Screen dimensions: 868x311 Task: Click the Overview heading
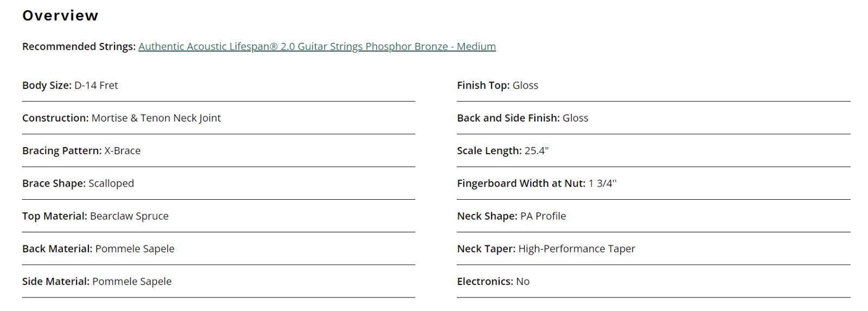click(x=60, y=16)
